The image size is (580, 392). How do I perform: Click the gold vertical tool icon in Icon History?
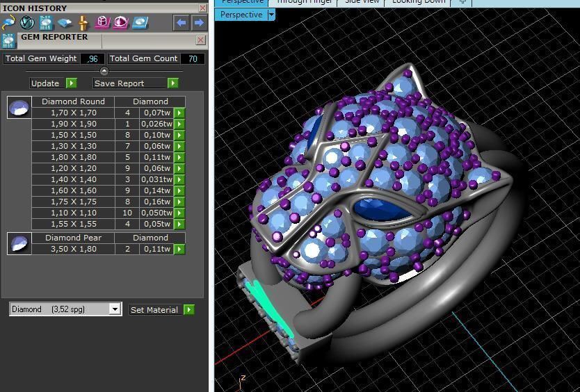coord(83,23)
